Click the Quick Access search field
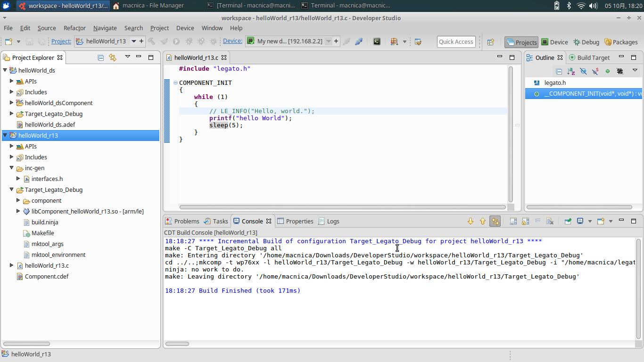Screen dimensions: 644x362 pos(456,41)
